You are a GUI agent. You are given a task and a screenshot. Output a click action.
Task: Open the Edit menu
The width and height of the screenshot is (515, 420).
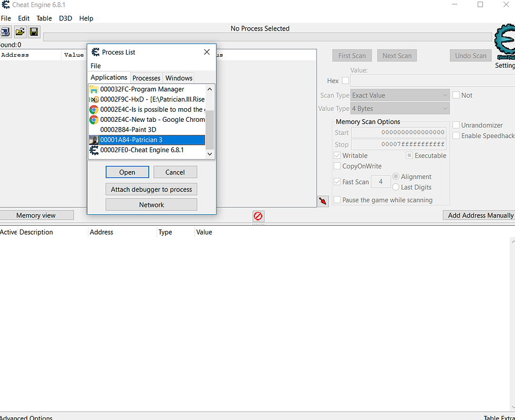pos(24,18)
